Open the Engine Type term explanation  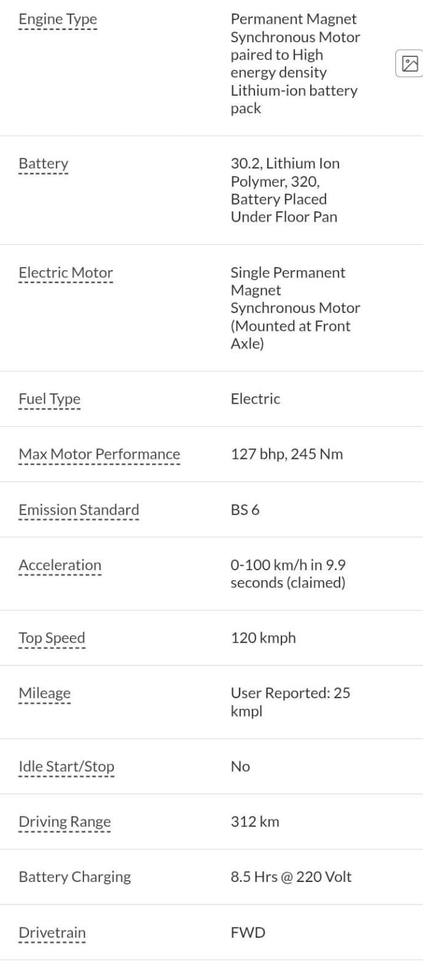coord(58,19)
